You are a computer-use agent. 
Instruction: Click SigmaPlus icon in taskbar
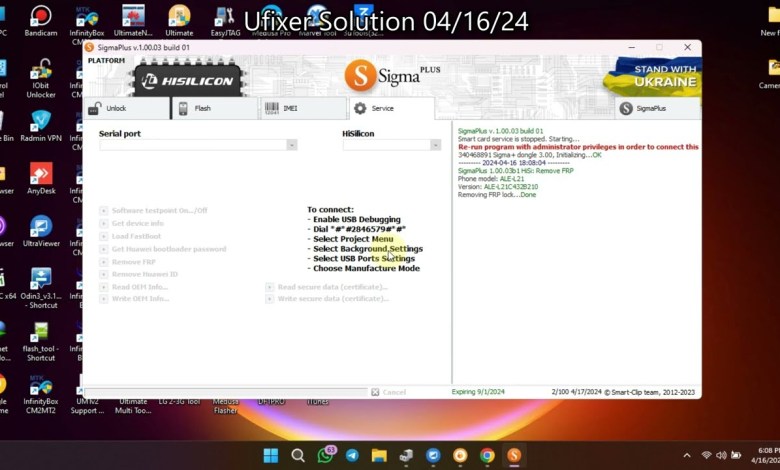point(514,455)
